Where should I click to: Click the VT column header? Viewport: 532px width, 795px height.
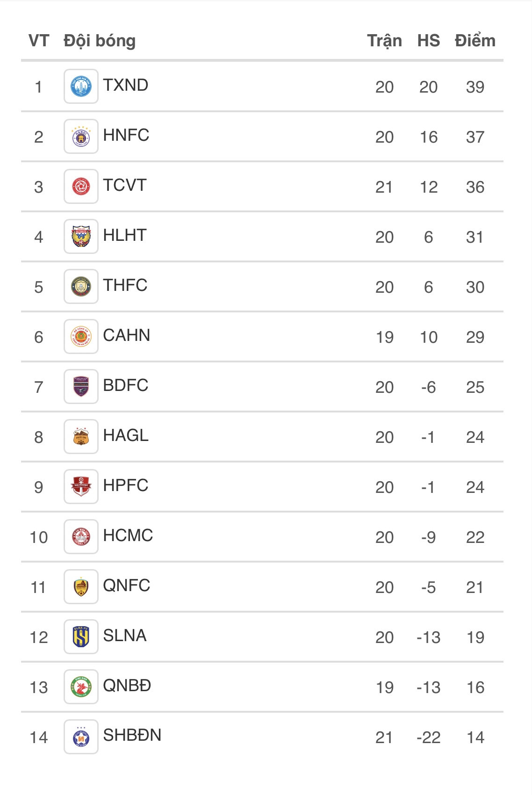[39, 41]
